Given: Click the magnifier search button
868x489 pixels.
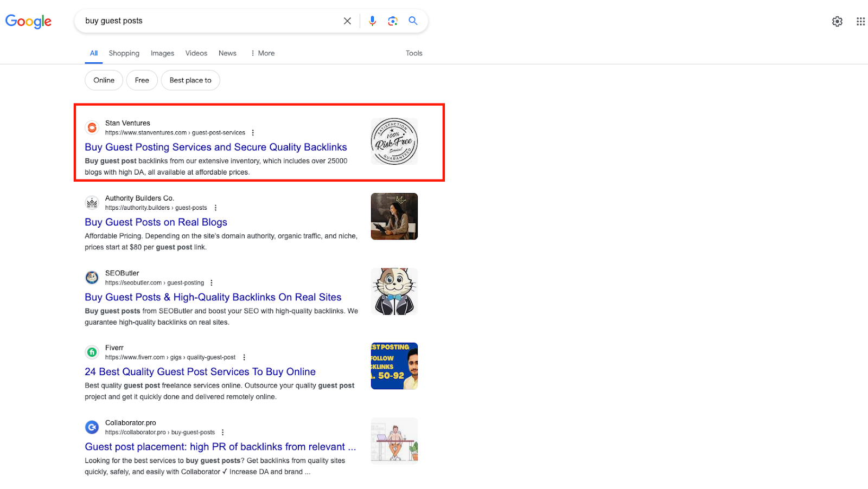Looking at the screenshot, I should pyautogui.click(x=413, y=21).
